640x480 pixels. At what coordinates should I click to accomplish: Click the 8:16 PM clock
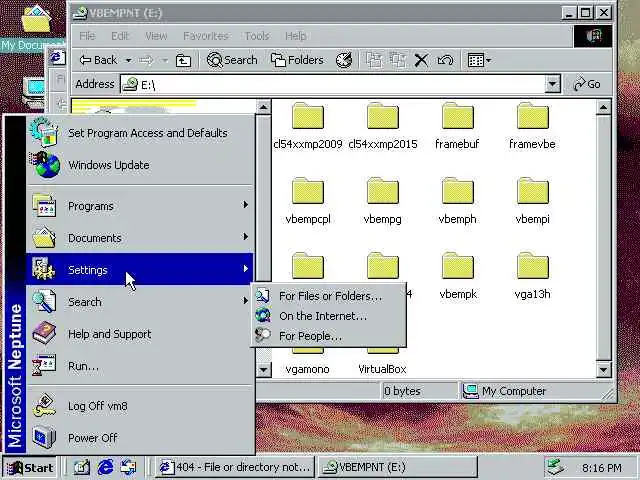[602, 468]
